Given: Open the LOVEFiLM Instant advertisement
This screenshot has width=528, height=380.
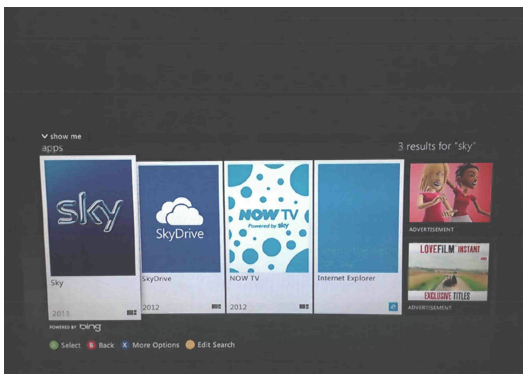Looking at the screenshot, I should point(448,272).
